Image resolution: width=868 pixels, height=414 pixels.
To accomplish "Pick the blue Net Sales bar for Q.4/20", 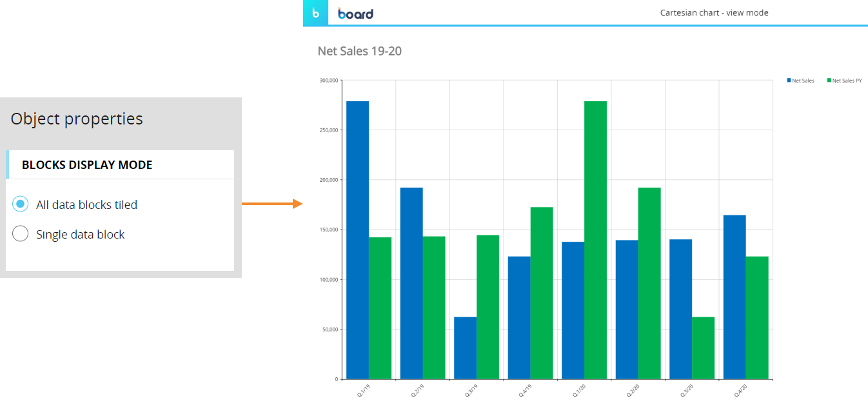I will point(735,297).
